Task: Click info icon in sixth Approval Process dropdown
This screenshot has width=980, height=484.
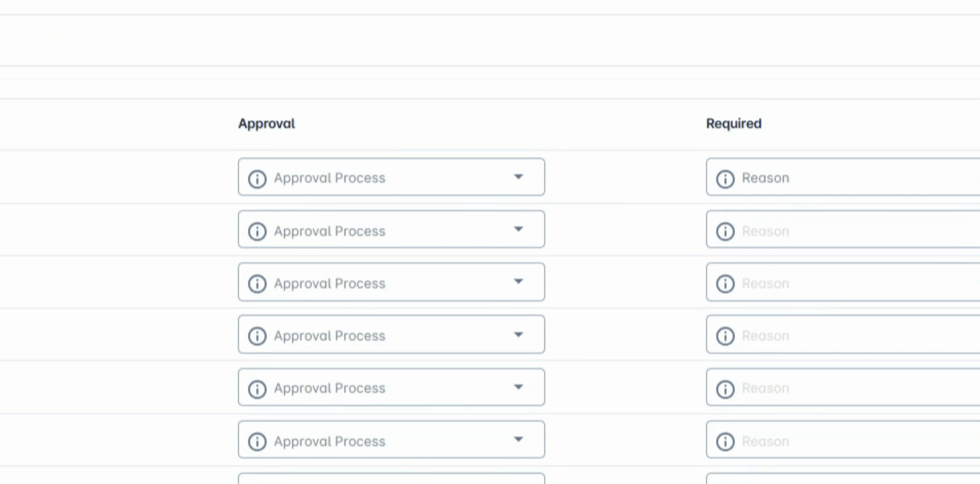Action: click(x=257, y=441)
